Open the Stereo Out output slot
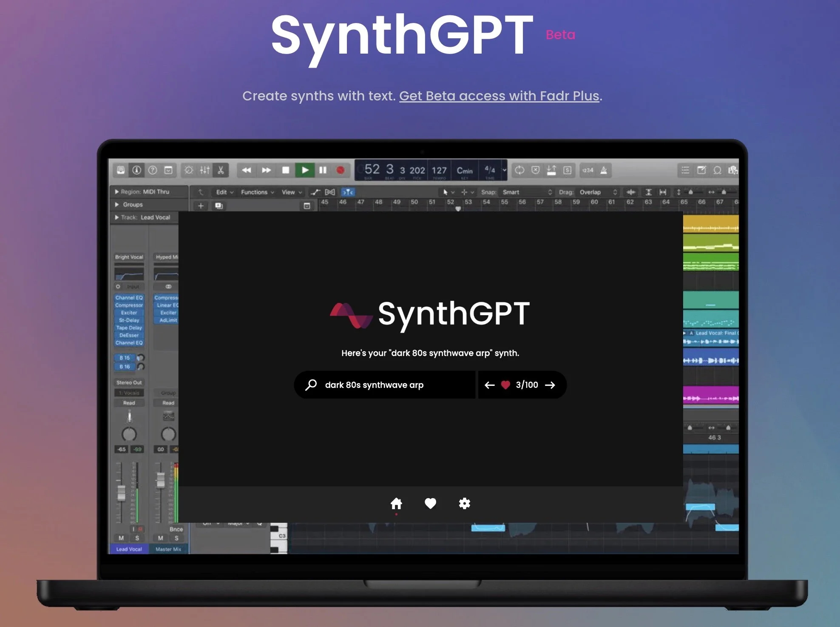840x627 pixels. [129, 382]
